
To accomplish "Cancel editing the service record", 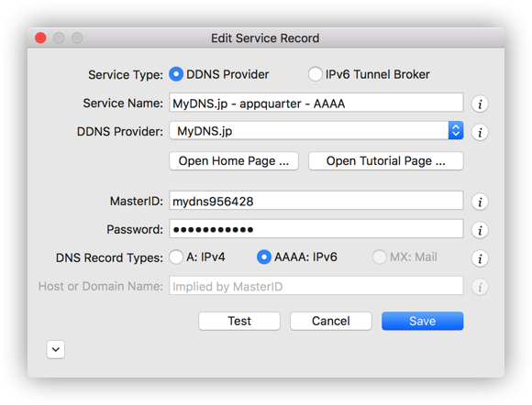I will [331, 321].
